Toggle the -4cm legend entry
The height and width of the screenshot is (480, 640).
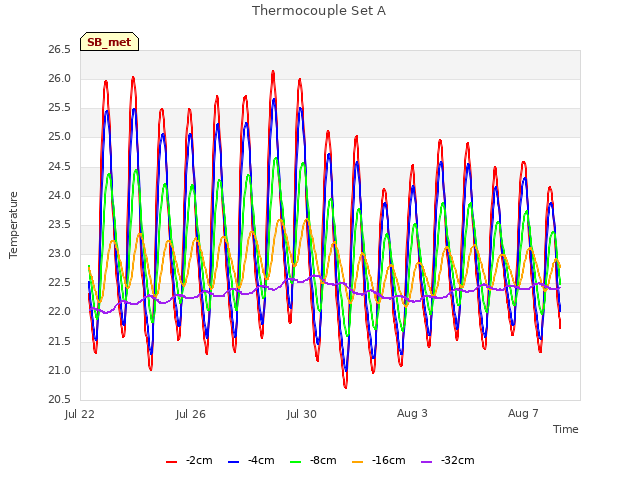251,460
